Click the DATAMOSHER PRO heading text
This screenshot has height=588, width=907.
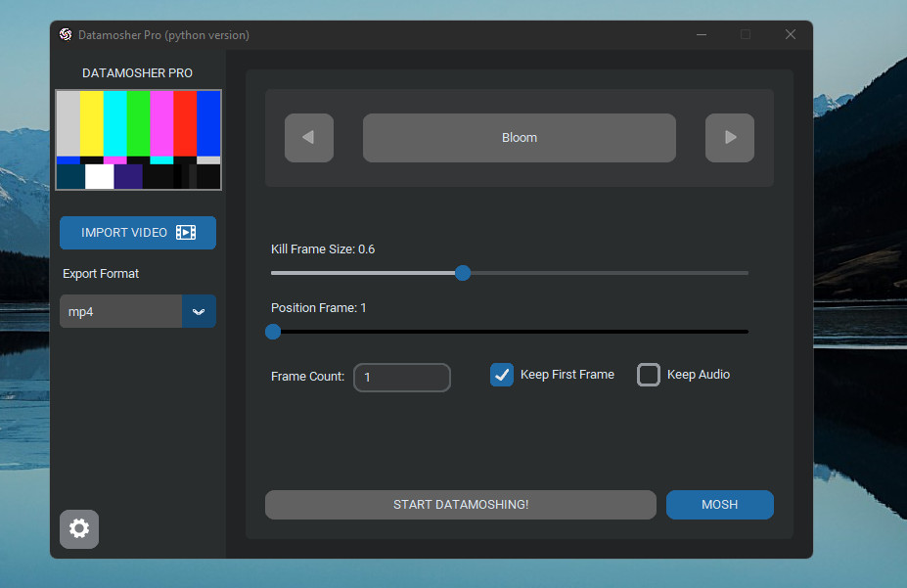(137, 72)
